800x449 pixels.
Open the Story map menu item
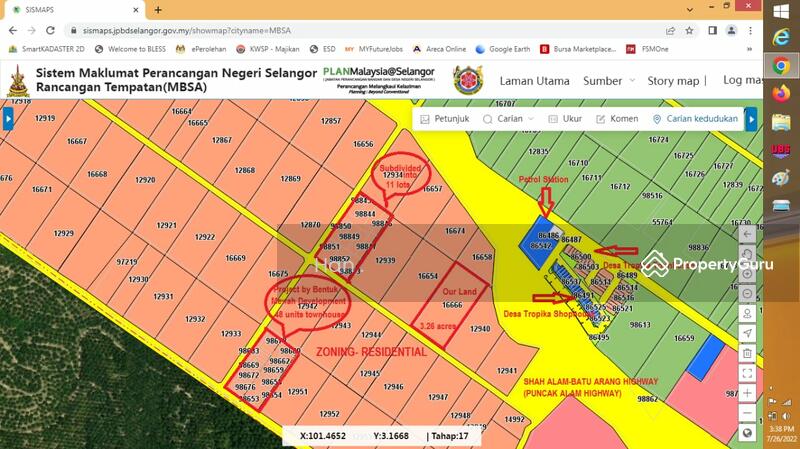pos(674,81)
